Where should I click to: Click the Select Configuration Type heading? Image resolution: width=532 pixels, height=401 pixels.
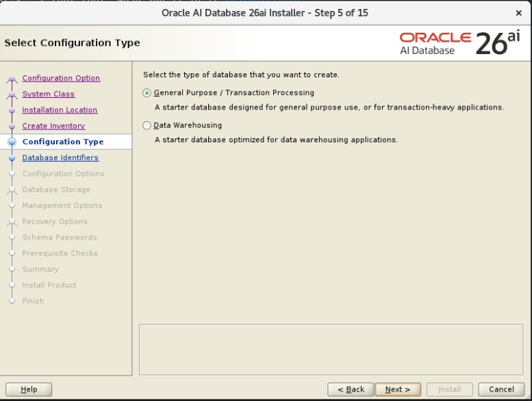pyautogui.click(x=73, y=42)
